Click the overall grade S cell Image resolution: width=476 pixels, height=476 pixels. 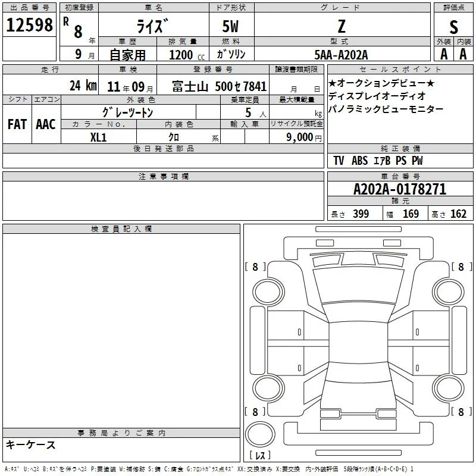(x=453, y=25)
